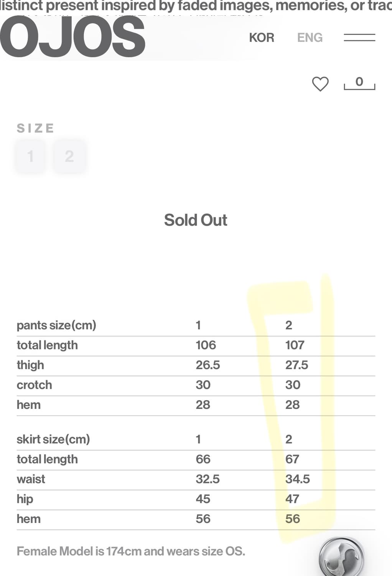Click the skirt hip value 47

(292, 499)
